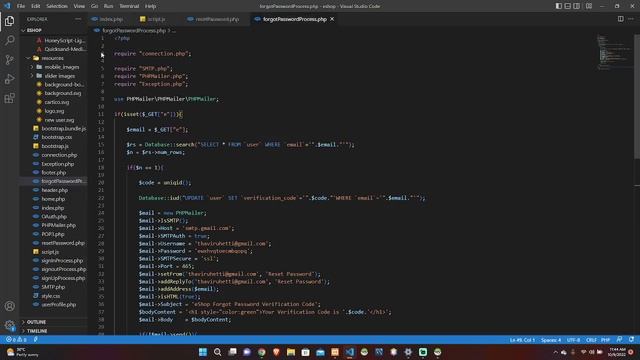Screen dimensions: 640x360
Task: Switch to the resetPassword.php tab
Action: click(217, 19)
